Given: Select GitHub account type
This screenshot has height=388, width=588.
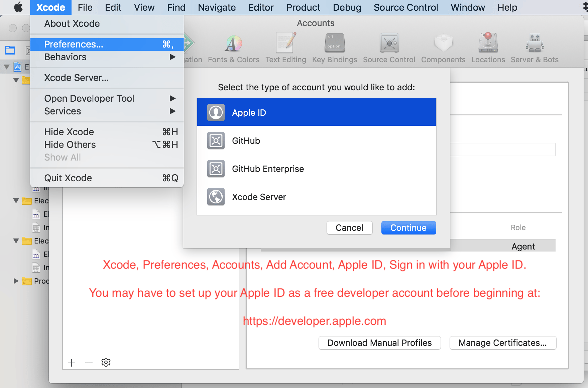Looking at the screenshot, I should [x=317, y=140].
